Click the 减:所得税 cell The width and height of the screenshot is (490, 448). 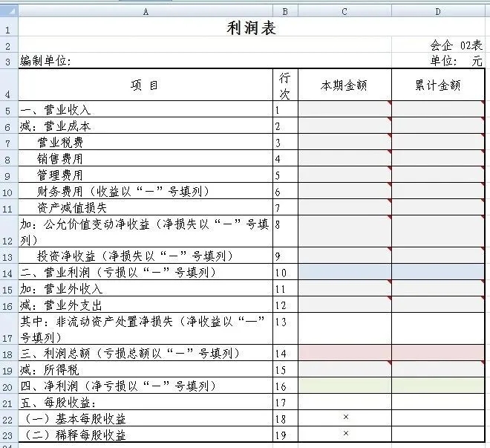click(146, 369)
